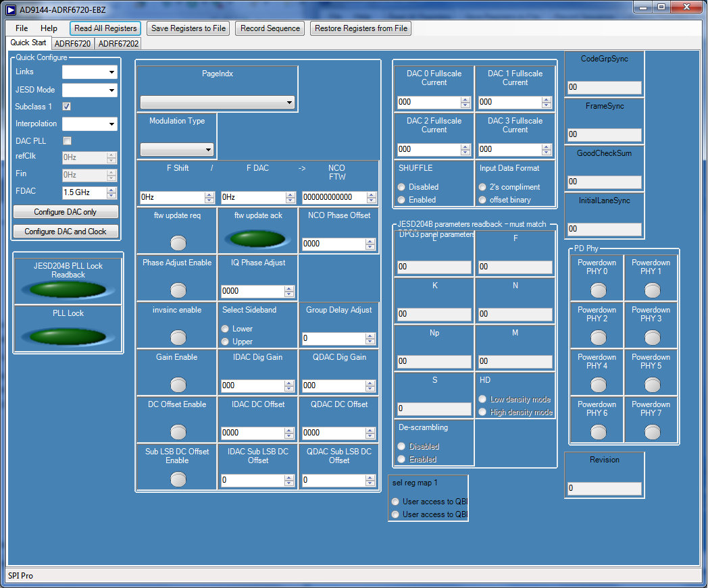Click the AD9144 application icon in title bar
708x588 pixels.
coord(11,9)
